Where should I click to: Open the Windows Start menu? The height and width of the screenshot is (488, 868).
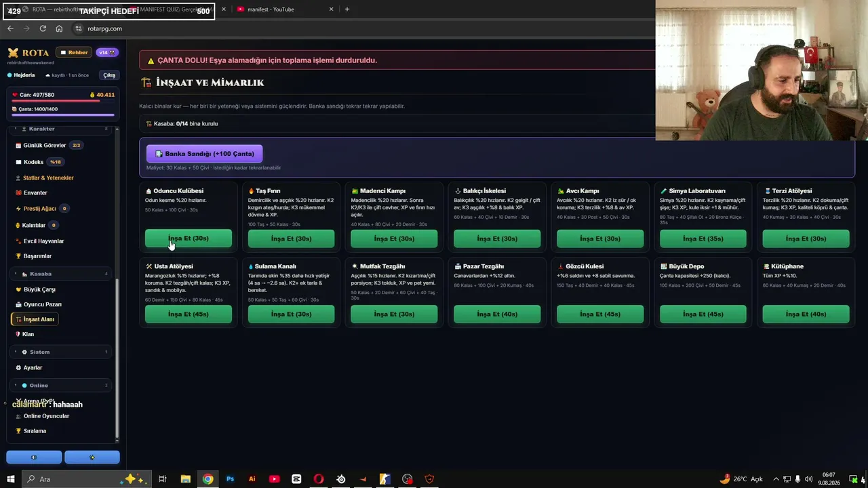(x=11, y=479)
